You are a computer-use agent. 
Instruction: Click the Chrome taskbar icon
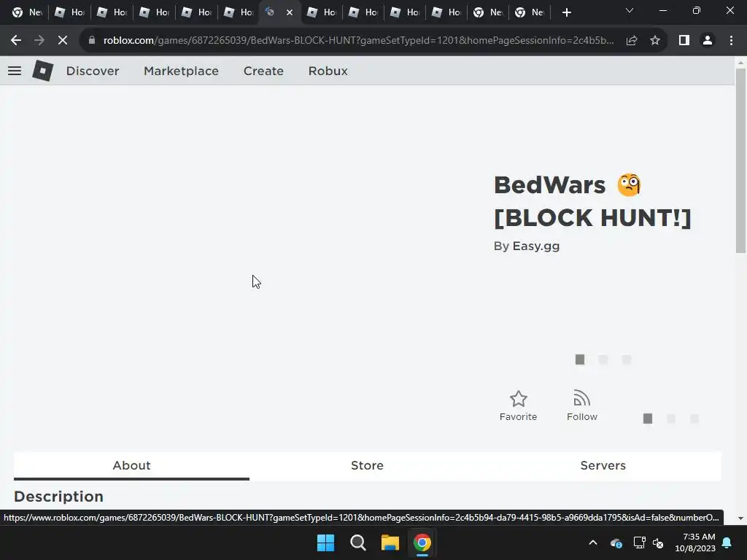422,542
